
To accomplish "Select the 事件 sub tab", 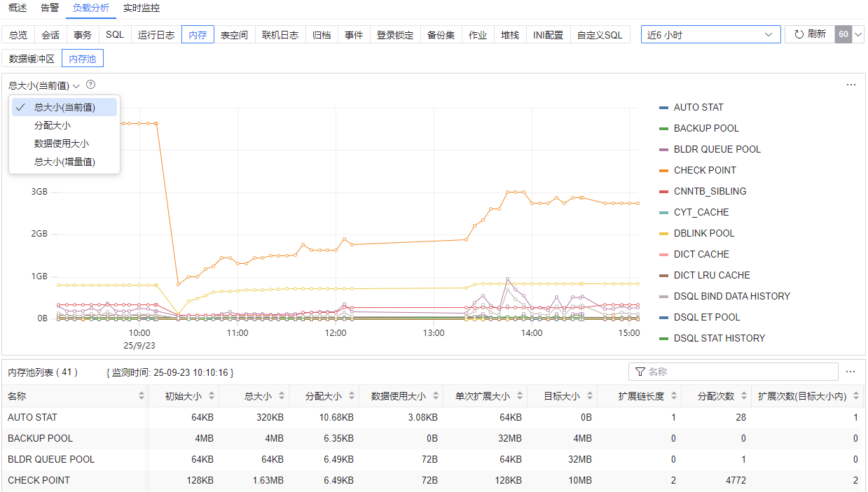I will click(x=354, y=35).
